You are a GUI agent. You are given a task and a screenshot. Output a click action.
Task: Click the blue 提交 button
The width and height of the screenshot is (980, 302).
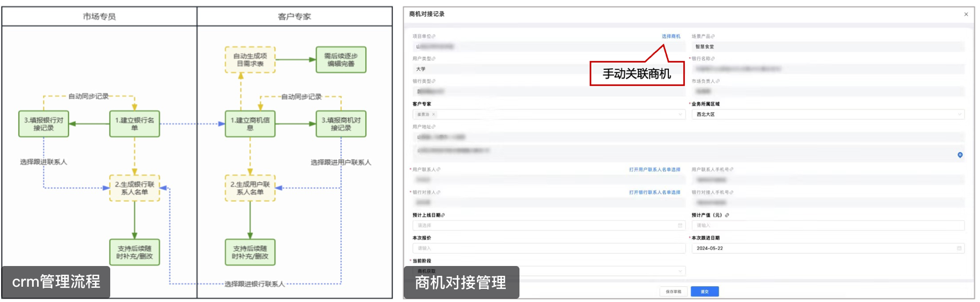tap(704, 292)
